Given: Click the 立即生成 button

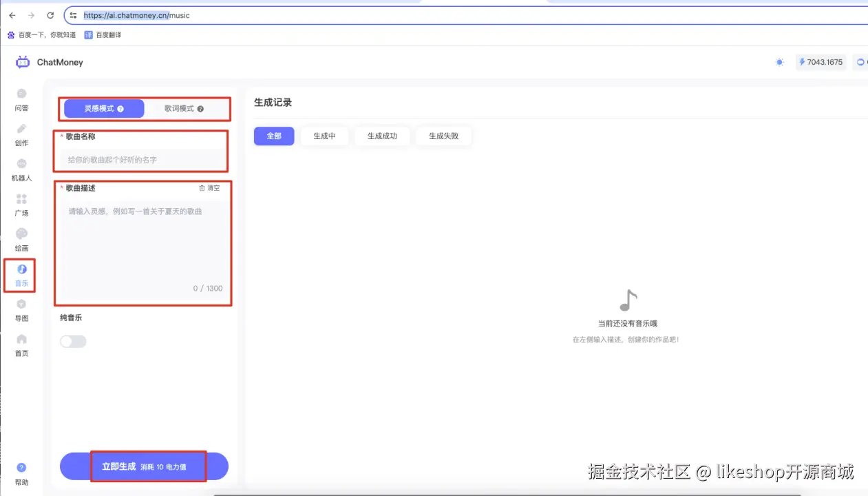Looking at the screenshot, I should coord(144,466).
